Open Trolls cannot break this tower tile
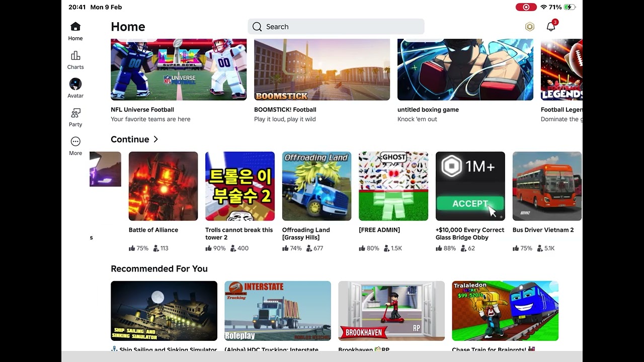The image size is (644, 362). click(x=240, y=186)
